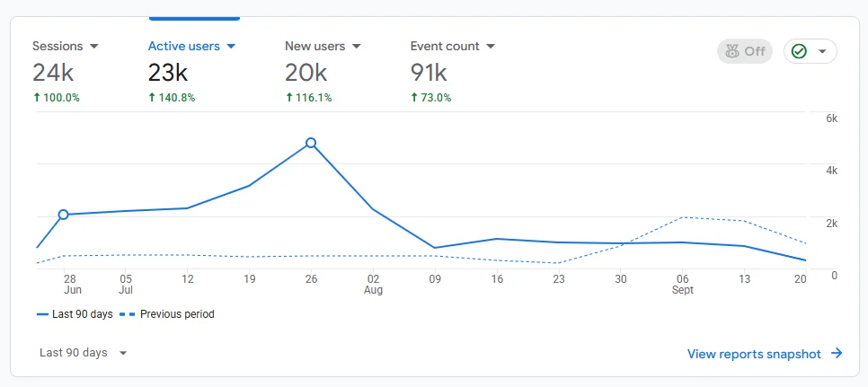This screenshot has width=868, height=387.
Task: Click the 06 Sept x-axis date label
Action: tap(683, 285)
